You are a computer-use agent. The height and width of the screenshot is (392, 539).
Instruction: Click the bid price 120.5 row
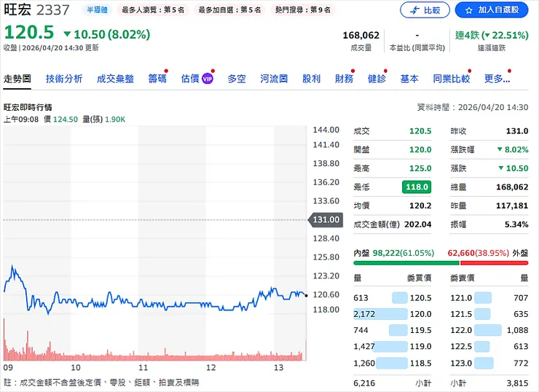coord(392,298)
